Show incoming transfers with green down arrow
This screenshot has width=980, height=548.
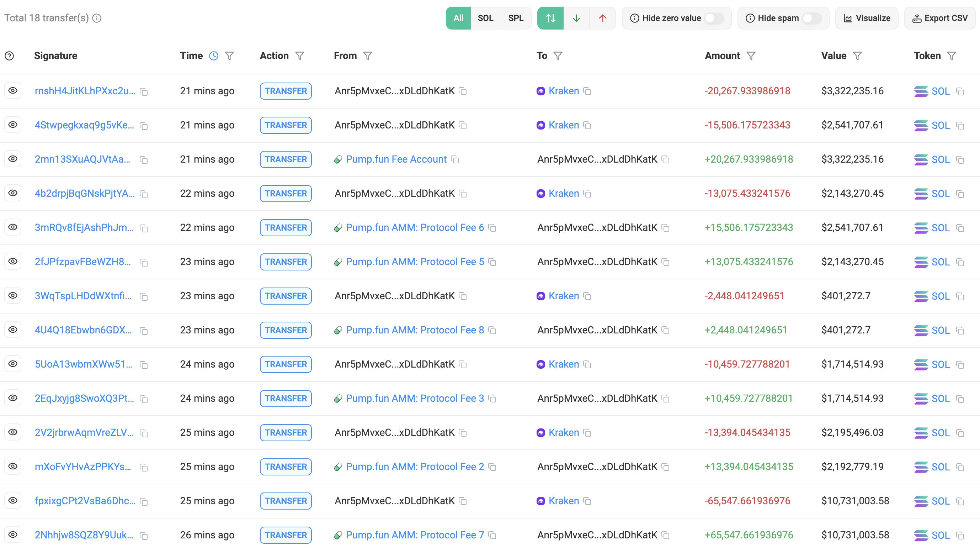click(576, 18)
